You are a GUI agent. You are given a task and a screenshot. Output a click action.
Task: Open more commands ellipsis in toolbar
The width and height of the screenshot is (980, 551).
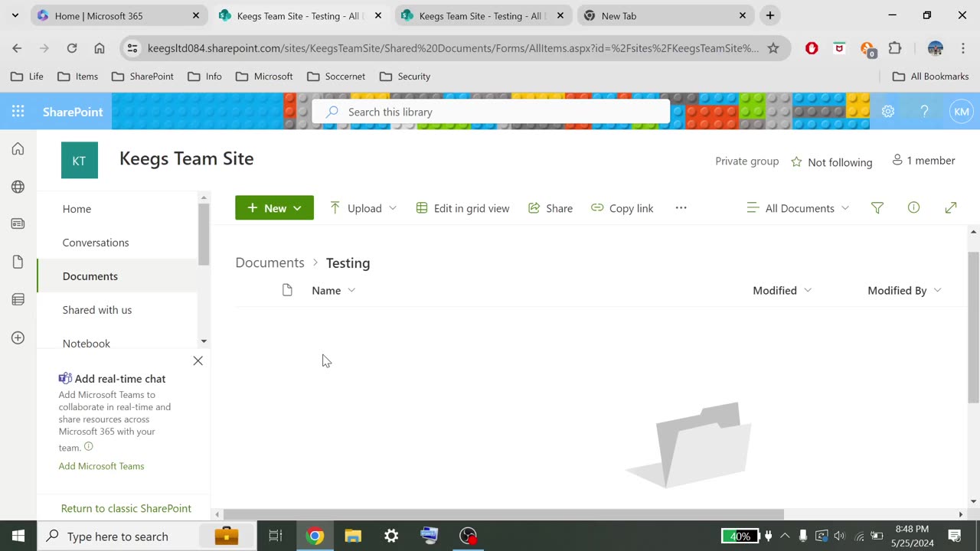point(681,208)
